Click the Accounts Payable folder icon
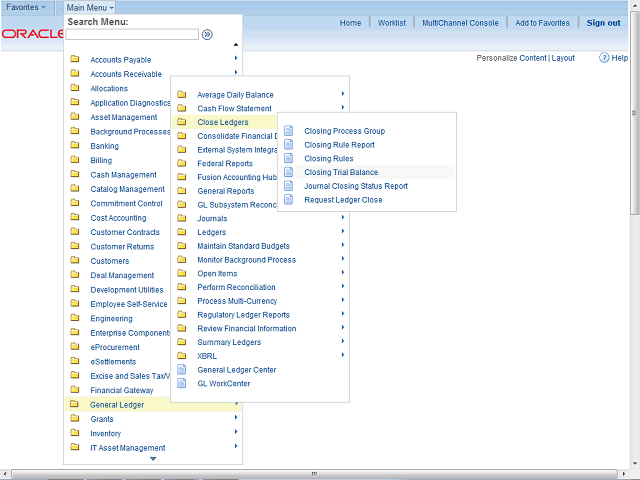The image size is (640, 480). tap(75, 60)
